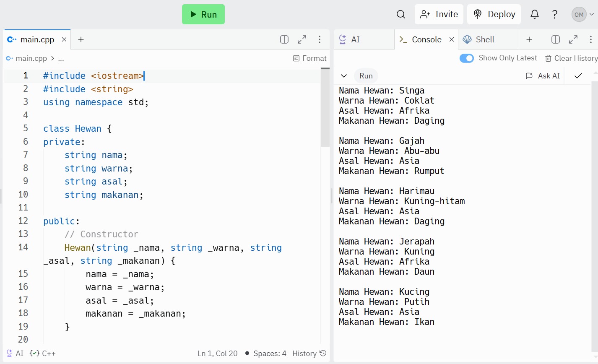Image resolution: width=598 pixels, height=364 pixels.
Task: Click the green Run button
Action: coord(203,14)
